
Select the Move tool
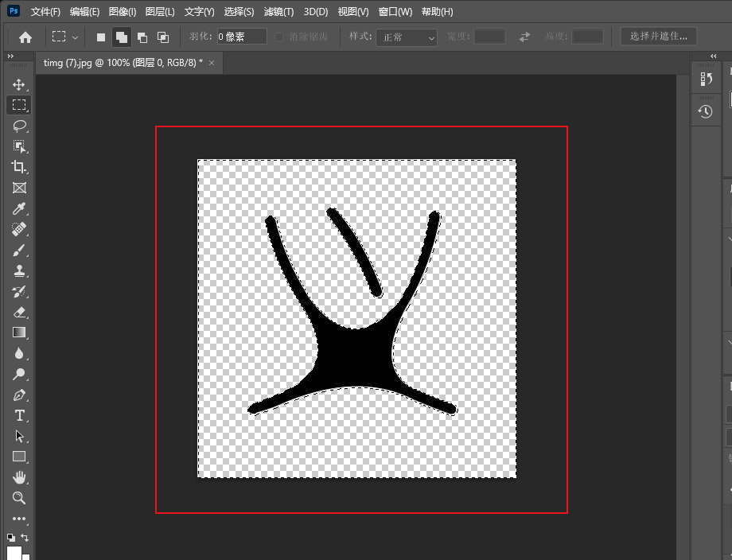point(19,84)
